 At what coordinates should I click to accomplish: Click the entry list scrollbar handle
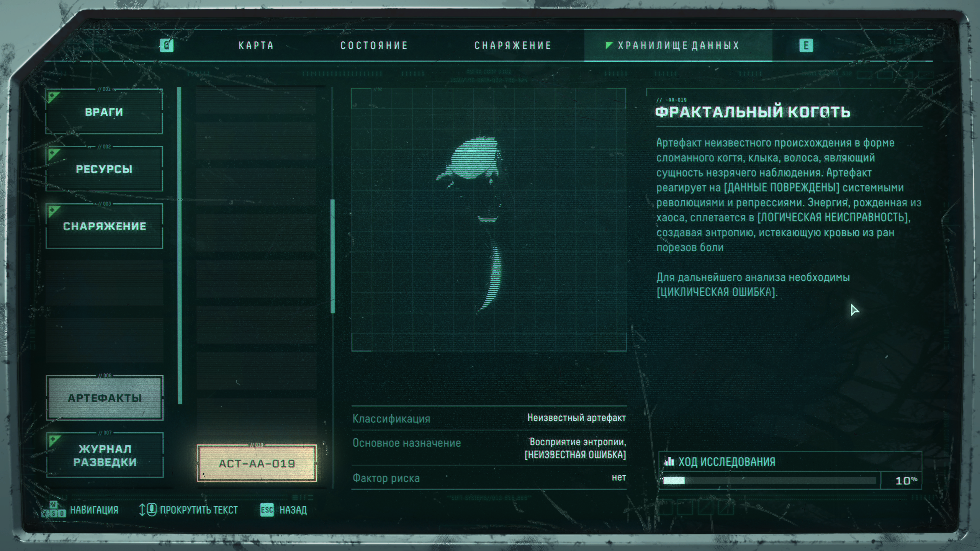(x=332, y=256)
